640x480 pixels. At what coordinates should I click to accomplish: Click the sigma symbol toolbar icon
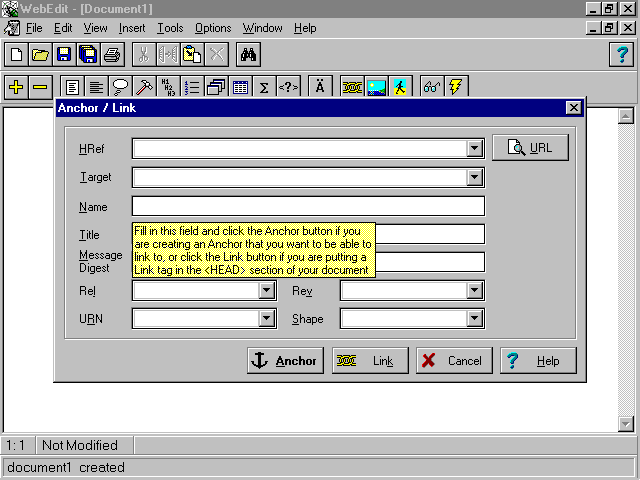click(264, 87)
